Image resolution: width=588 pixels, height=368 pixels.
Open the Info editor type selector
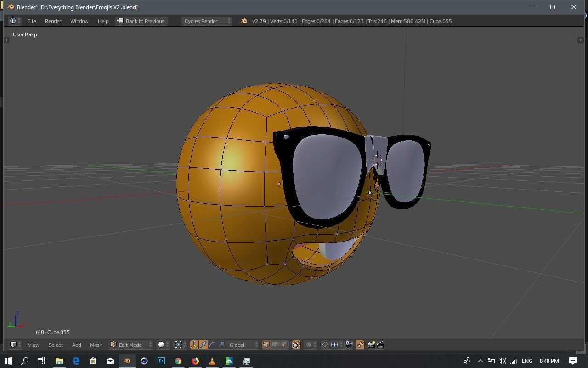pos(15,21)
